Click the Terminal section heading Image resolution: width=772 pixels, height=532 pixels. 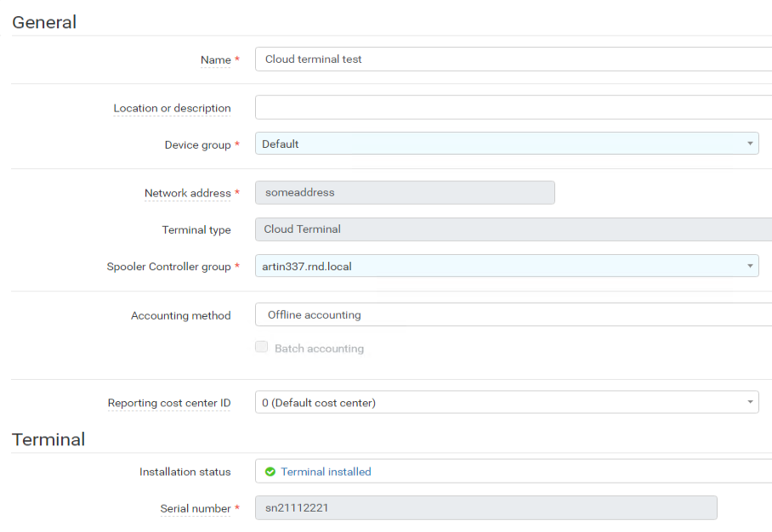pos(48,439)
